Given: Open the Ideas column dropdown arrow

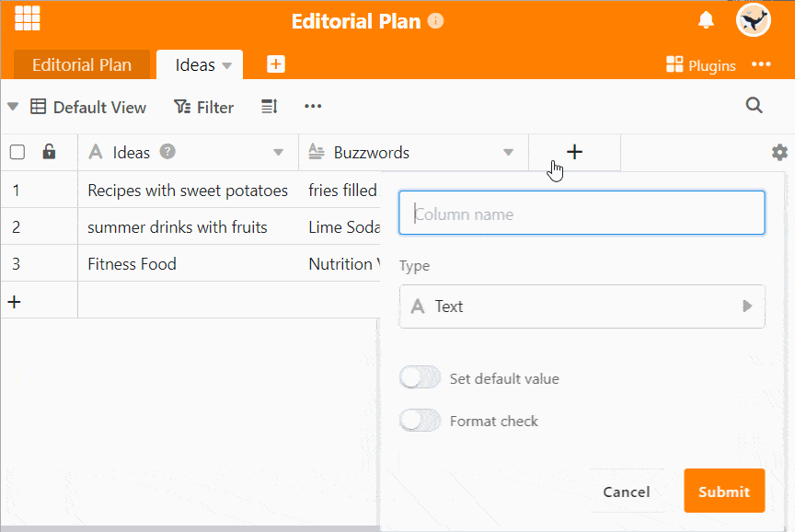Looking at the screenshot, I should (x=278, y=153).
